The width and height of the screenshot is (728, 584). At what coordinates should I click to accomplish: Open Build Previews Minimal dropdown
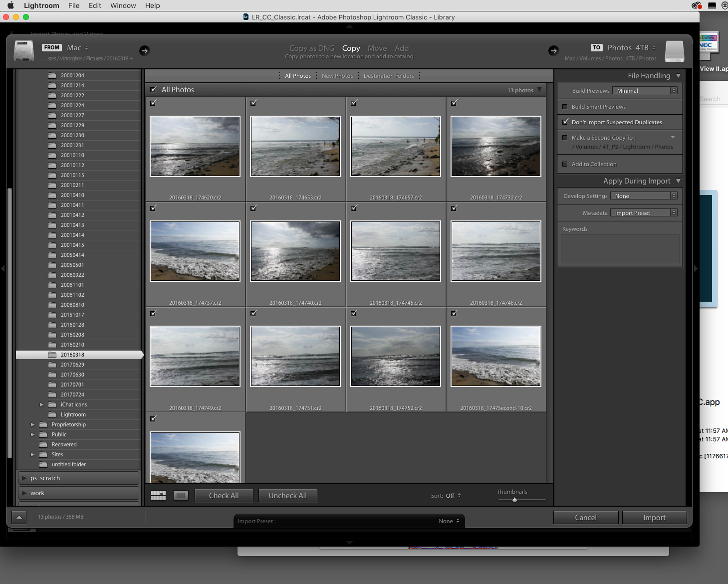(x=645, y=91)
